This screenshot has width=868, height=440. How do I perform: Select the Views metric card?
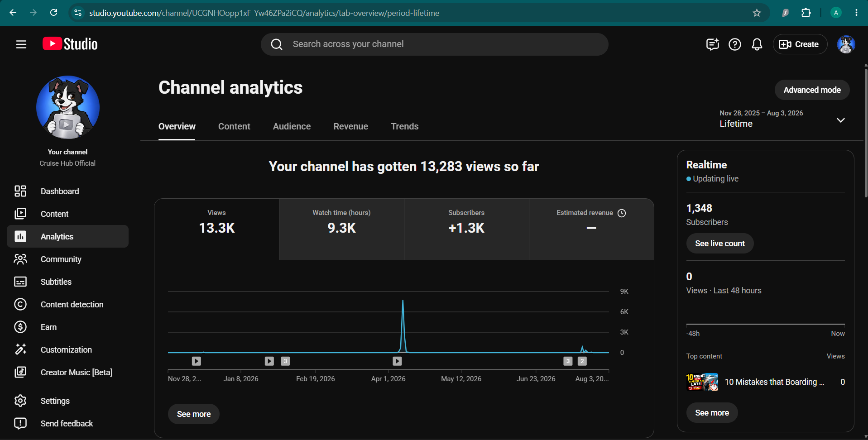[x=216, y=229]
